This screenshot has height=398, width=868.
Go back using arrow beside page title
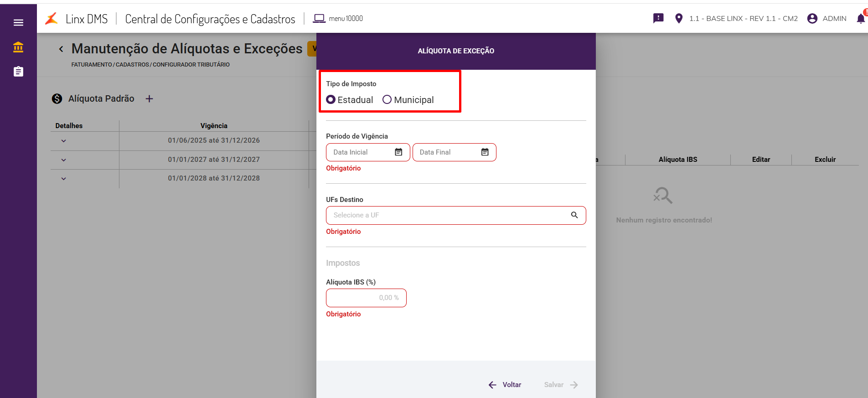pyautogui.click(x=61, y=49)
